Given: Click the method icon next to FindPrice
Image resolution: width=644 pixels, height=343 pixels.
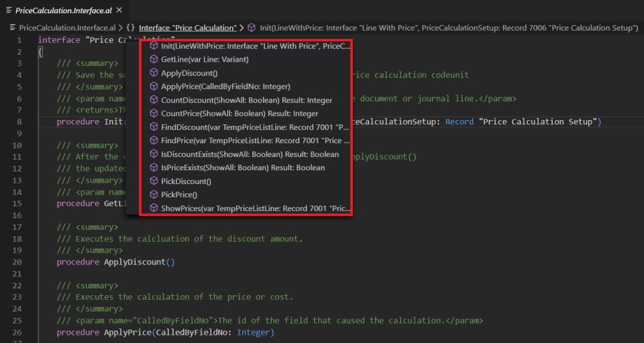Looking at the screenshot, I should (153, 141).
